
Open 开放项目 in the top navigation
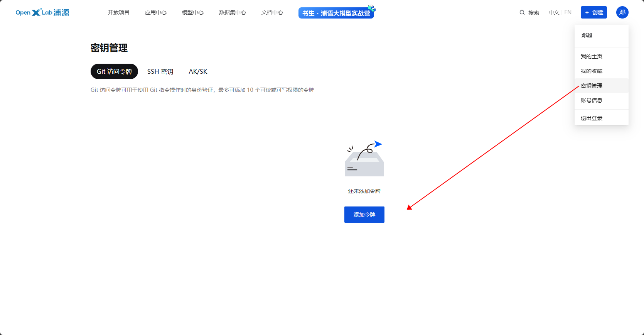click(x=119, y=12)
